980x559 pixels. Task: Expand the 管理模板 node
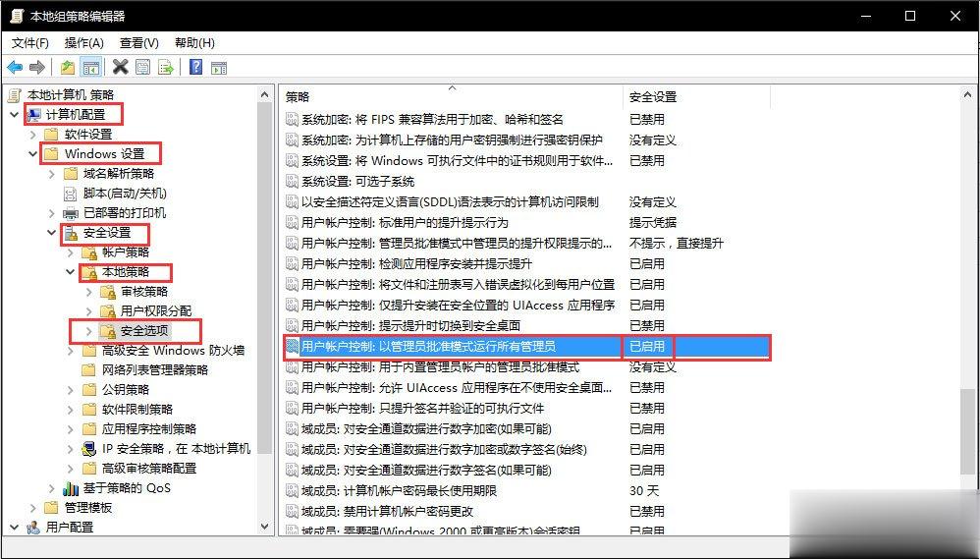[x=33, y=508]
